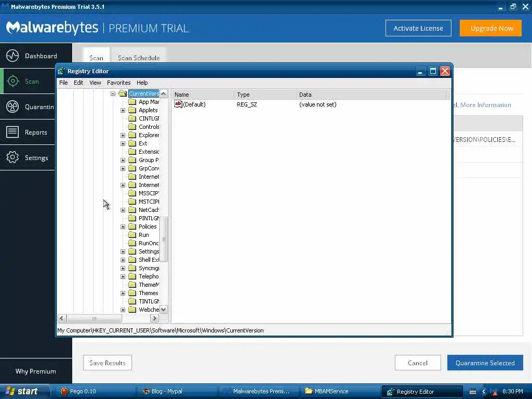Click the Telephony folder icon in tree

point(132,276)
